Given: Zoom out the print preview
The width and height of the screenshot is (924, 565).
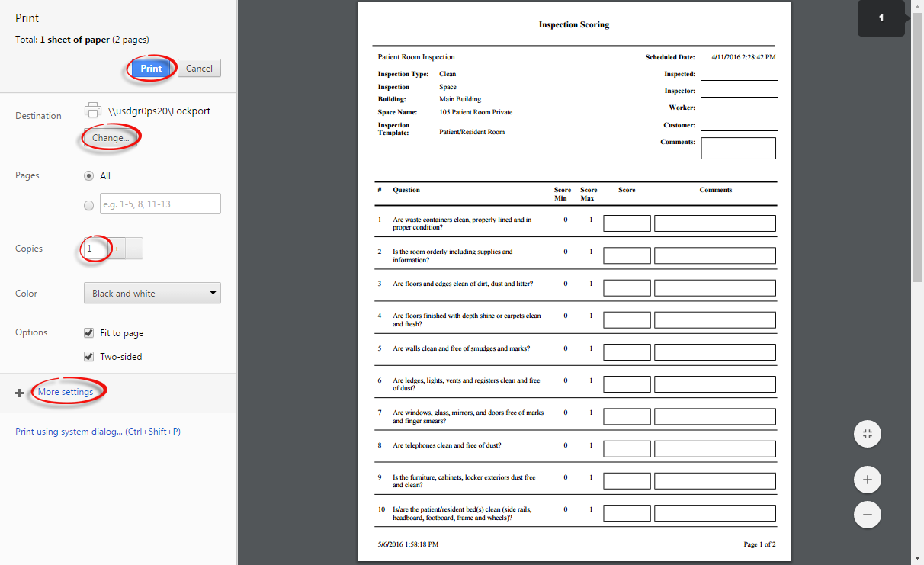Looking at the screenshot, I should (x=867, y=515).
